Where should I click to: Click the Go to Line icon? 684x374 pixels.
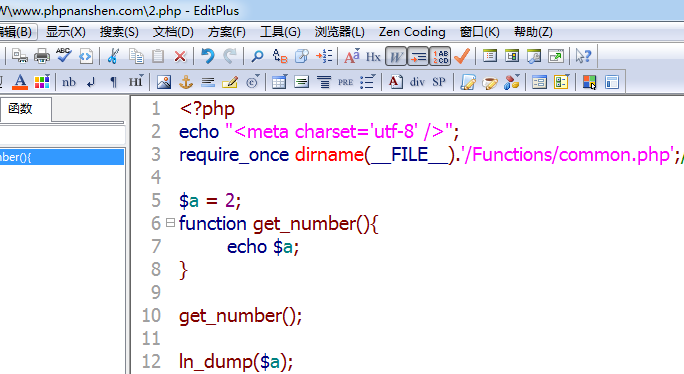point(324,56)
